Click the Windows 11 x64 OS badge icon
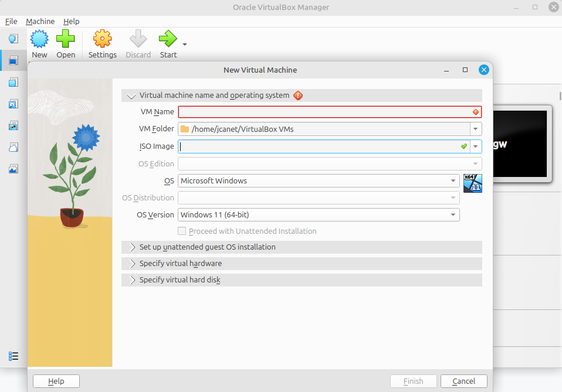This screenshot has height=392, width=562. [472, 183]
